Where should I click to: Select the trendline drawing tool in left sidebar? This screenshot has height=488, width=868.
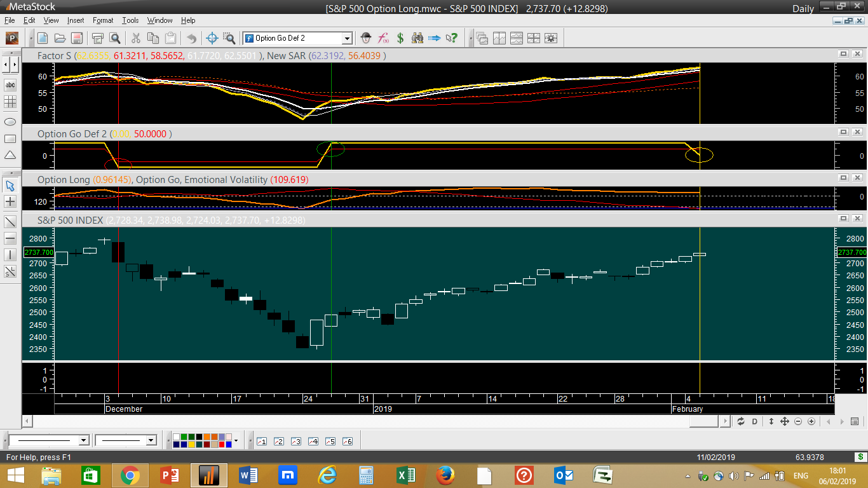click(x=10, y=222)
